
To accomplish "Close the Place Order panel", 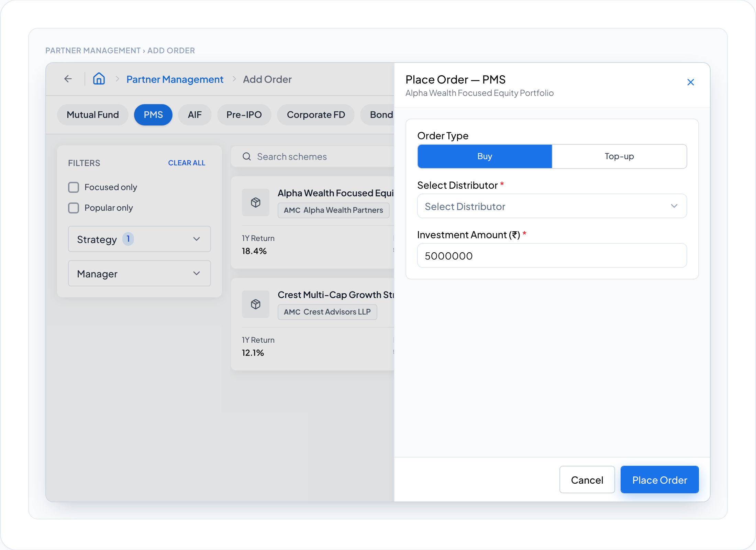I will point(690,82).
